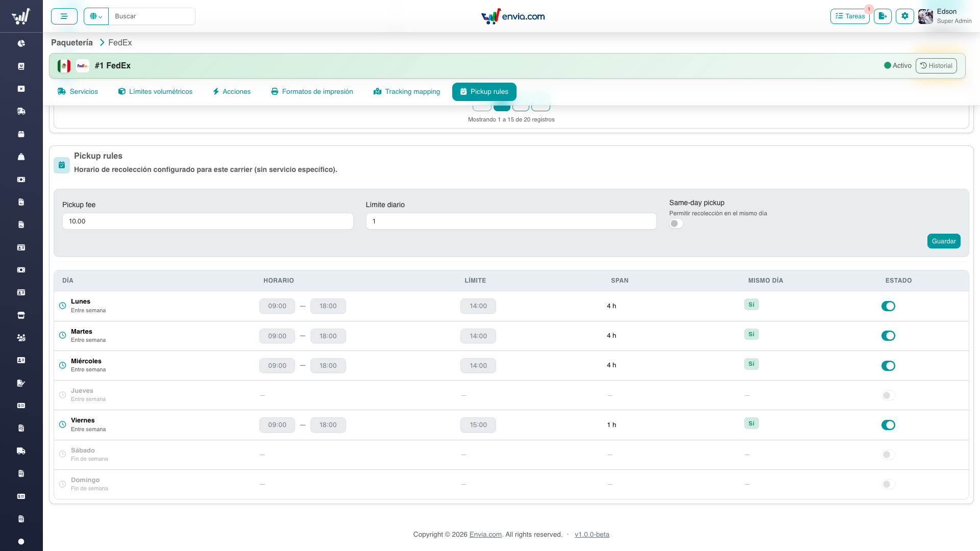
Task: Open the Límites volumétricos tab
Action: tap(155, 92)
